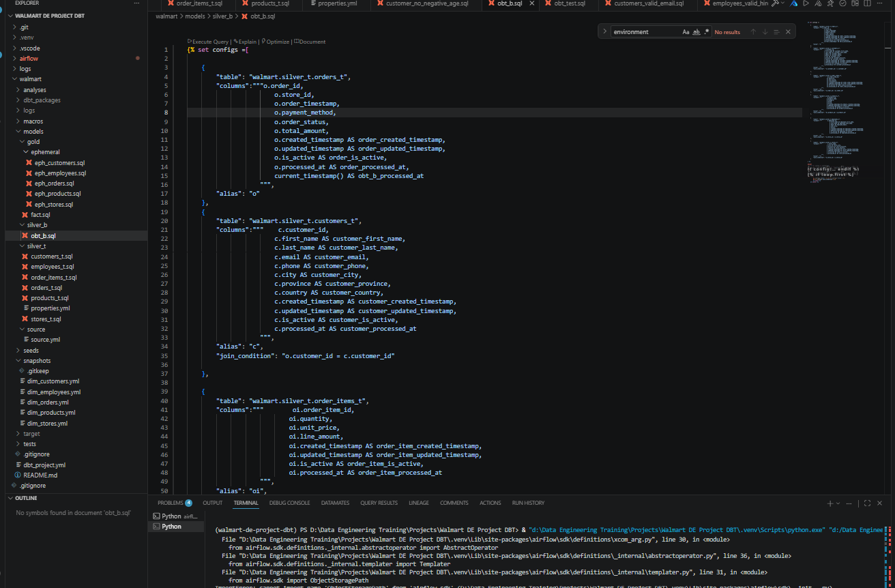Click line number 17 in the gutter
The width and height of the screenshot is (895, 588).
click(165, 193)
